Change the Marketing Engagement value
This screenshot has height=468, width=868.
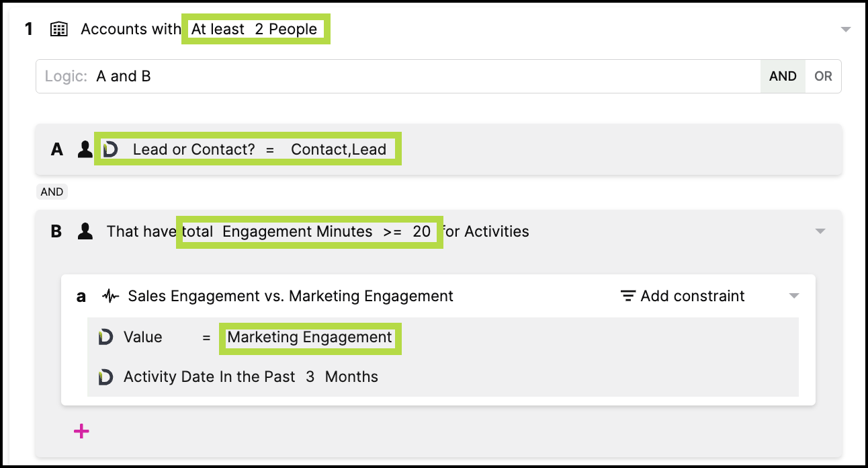point(310,338)
